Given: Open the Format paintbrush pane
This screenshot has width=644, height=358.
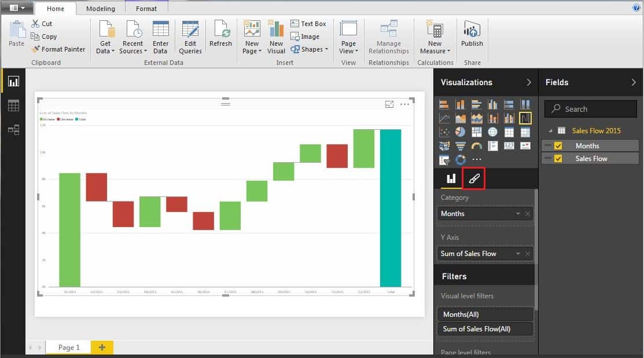Looking at the screenshot, I should click(474, 180).
